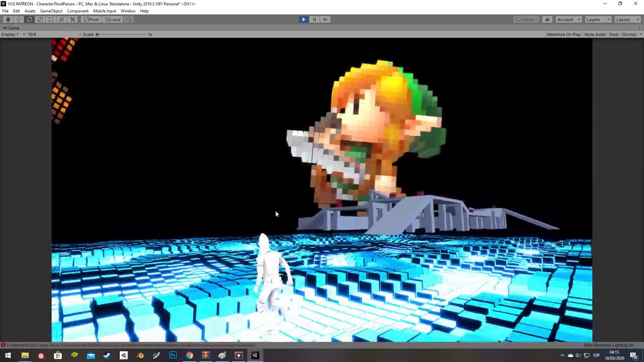Open the Assets menu
Image resolution: width=644 pixels, height=362 pixels.
tap(30, 11)
